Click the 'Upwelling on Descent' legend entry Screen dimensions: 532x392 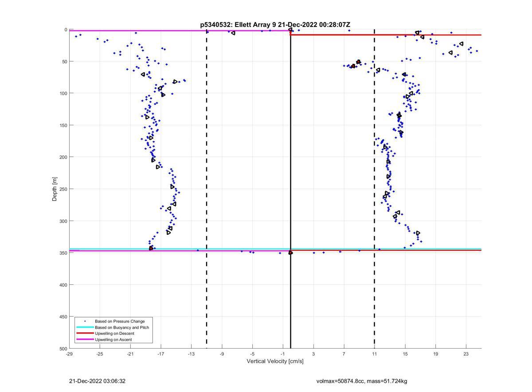point(114,334)
